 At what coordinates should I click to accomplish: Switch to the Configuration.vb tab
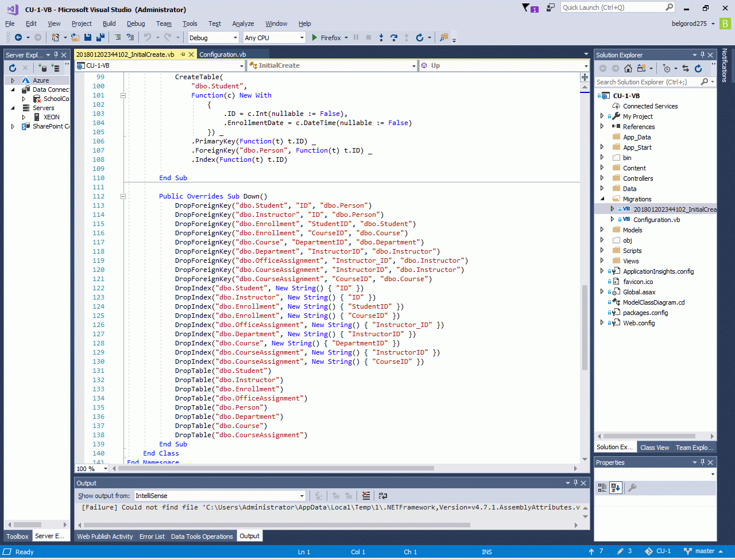(x=223, y=55)
